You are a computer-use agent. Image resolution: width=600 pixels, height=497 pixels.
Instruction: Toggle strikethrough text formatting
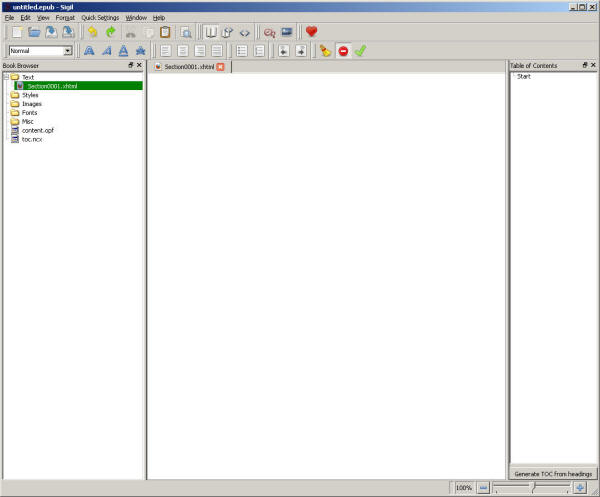140,51
